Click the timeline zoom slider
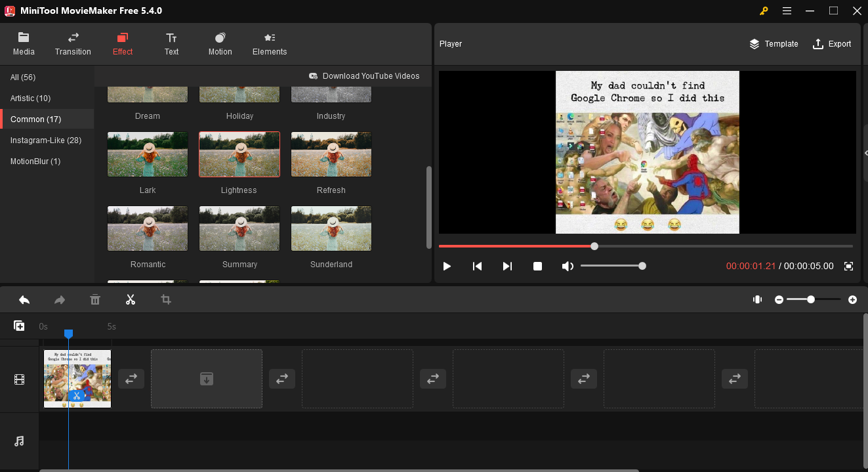Image resolution: width=868 pixels, height=472 pixels. click(x=814, y=299)
